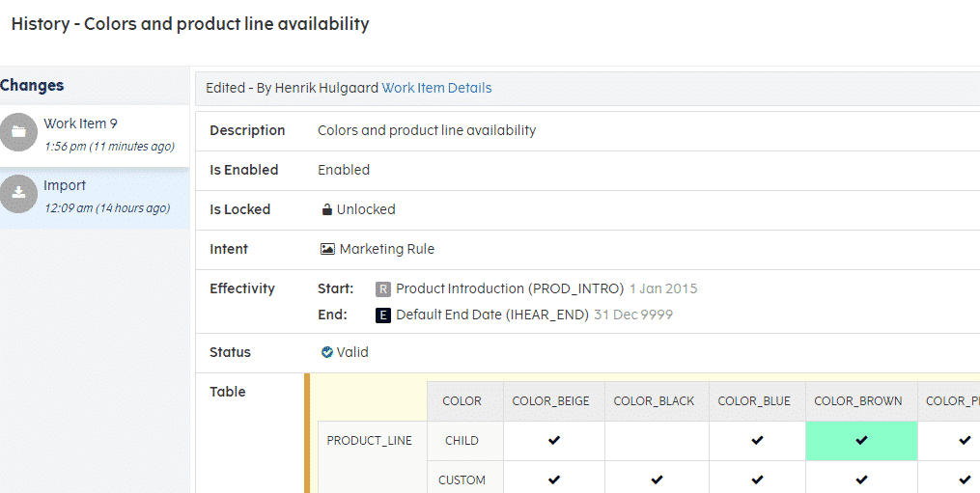This screenshot has width=980, height=493.
Task: Click the PRODUCT_LINE row header
Action: pos(369,441)
